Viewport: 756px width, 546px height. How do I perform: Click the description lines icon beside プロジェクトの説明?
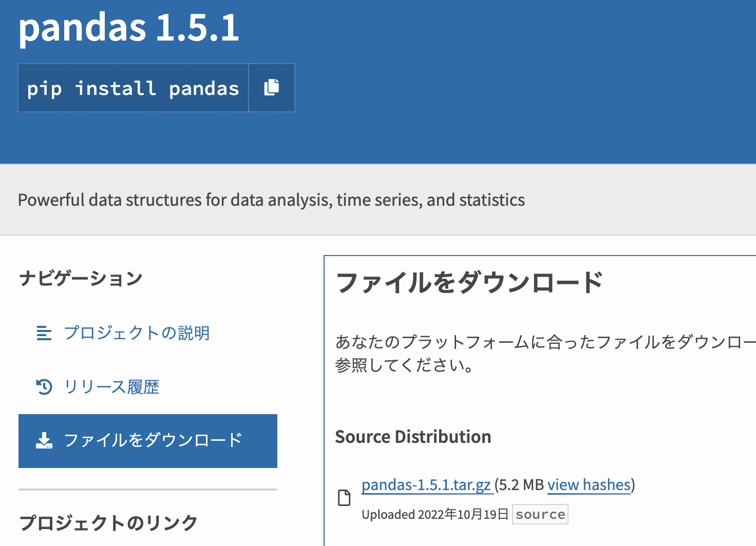click(x=44, y=333)
